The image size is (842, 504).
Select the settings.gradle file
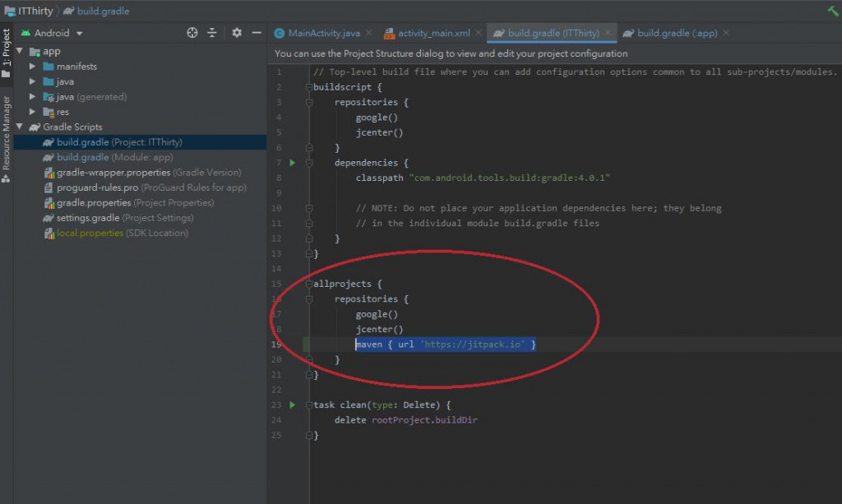click(87, 218)
